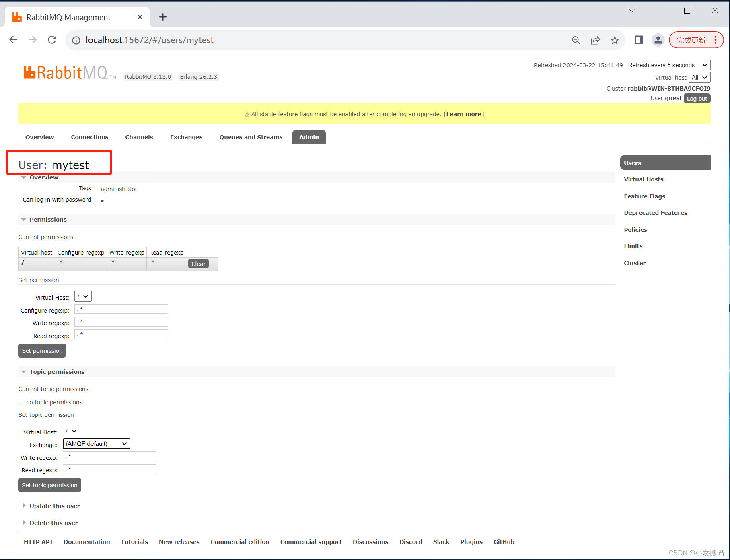Click the Read regexp field under Set permission
The width and height of the screenshot is (730, 560).
pos(121,335)
